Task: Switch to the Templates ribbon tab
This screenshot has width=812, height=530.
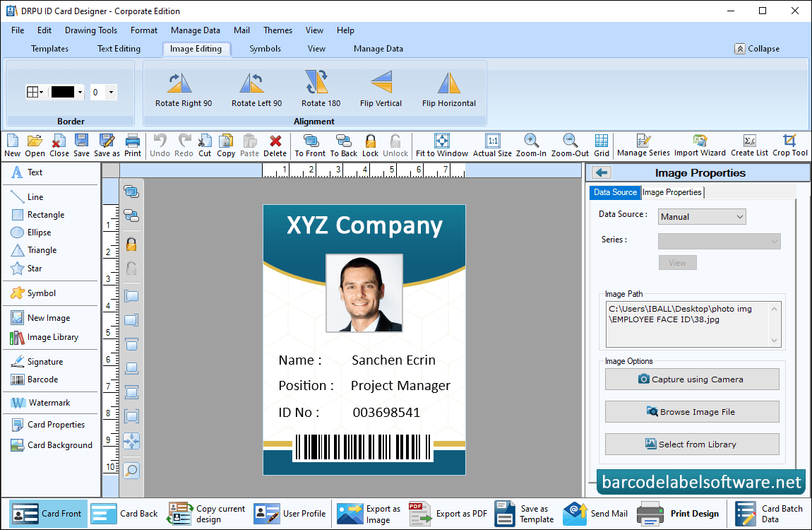Action: point(49,49)
